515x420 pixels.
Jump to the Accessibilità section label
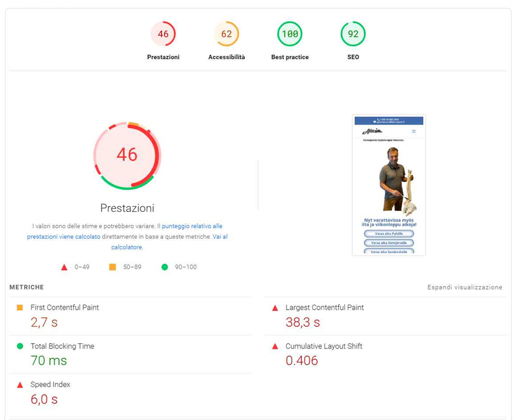pos(227,57)
